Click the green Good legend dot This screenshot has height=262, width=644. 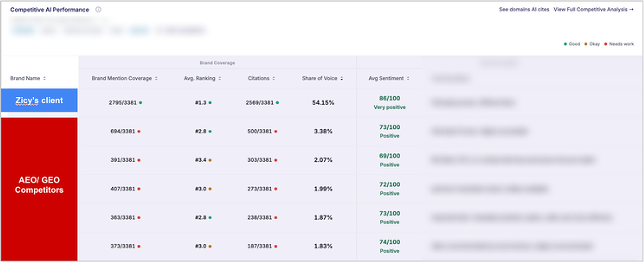[x=565, y=44]
